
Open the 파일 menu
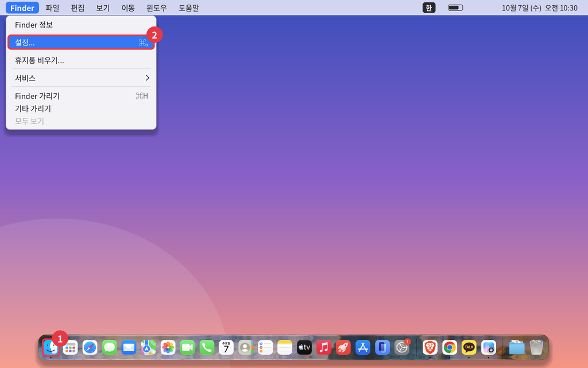point(52,8)
